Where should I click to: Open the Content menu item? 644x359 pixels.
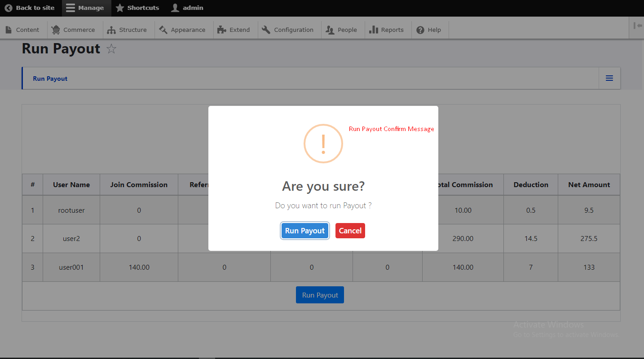coord(22,30)
